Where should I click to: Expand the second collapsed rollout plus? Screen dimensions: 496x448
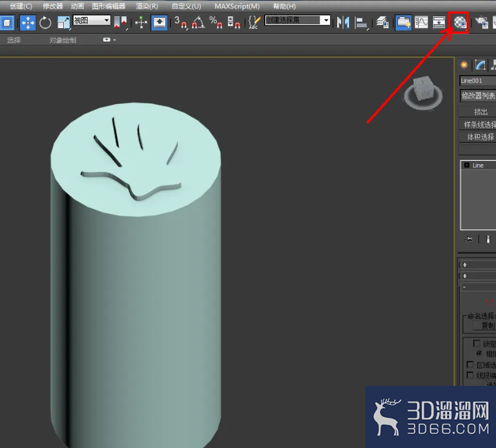tap(465, 276)
